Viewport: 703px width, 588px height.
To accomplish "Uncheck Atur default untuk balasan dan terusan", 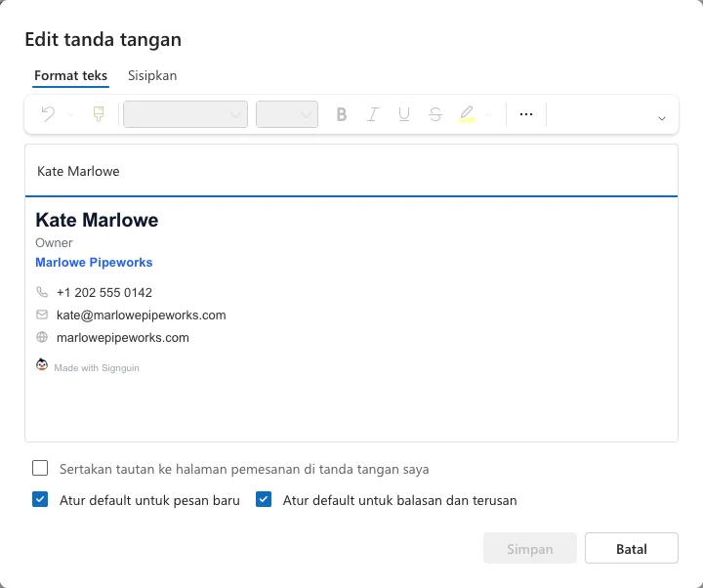I will click(x=264, y=499).
